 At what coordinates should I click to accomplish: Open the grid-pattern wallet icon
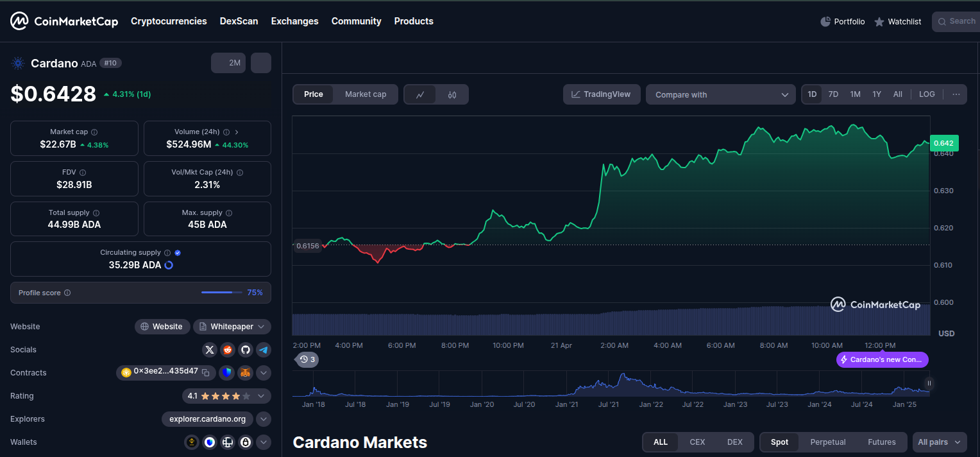[x=228, y=442]
